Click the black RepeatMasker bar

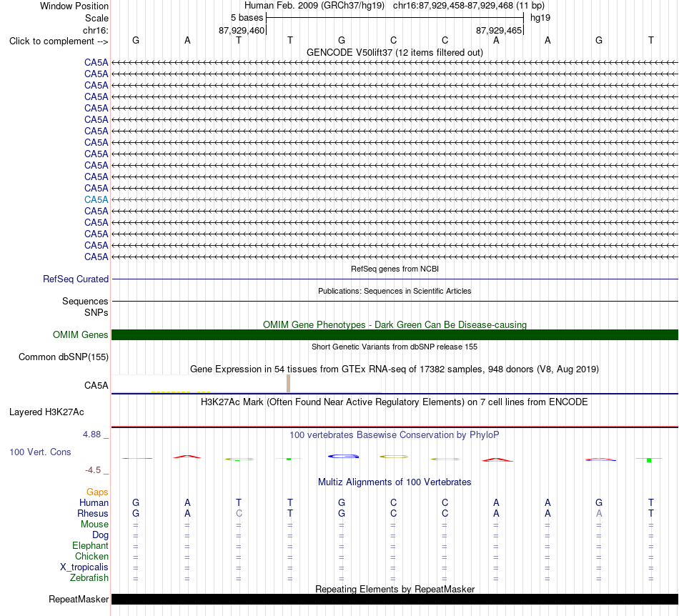pos(395,599)
